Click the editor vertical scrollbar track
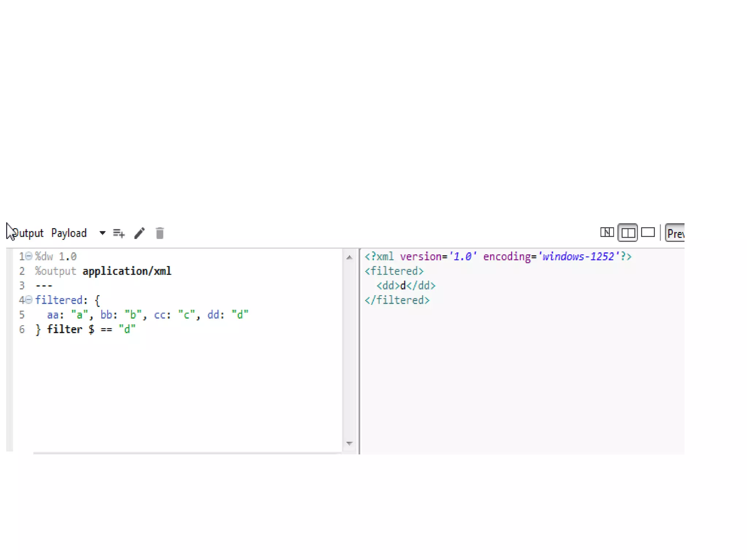 (x=349, y=350)
